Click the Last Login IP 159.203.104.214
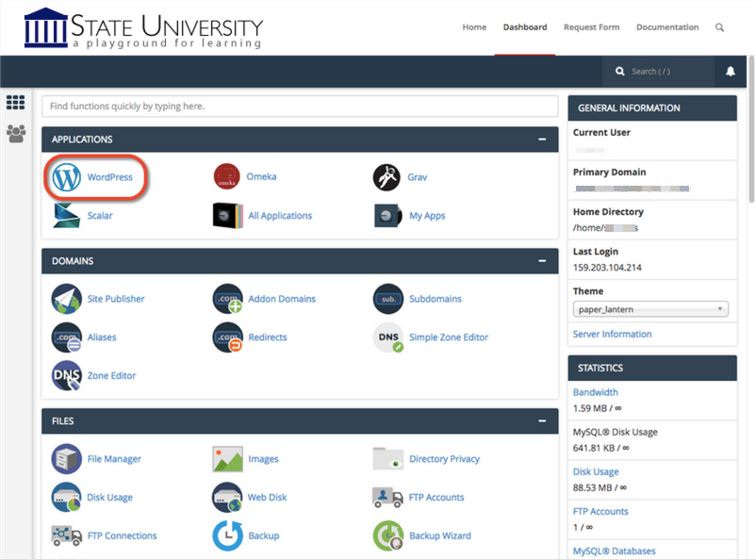The height and width of the screenshot is (560, 756). click(x=607, y=267)
